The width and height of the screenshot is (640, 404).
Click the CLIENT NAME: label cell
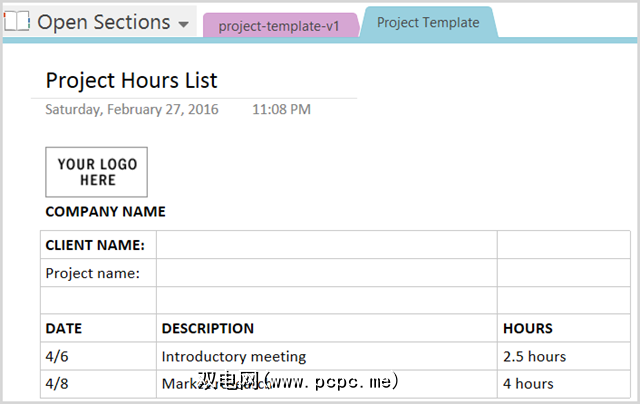point(95,245)
